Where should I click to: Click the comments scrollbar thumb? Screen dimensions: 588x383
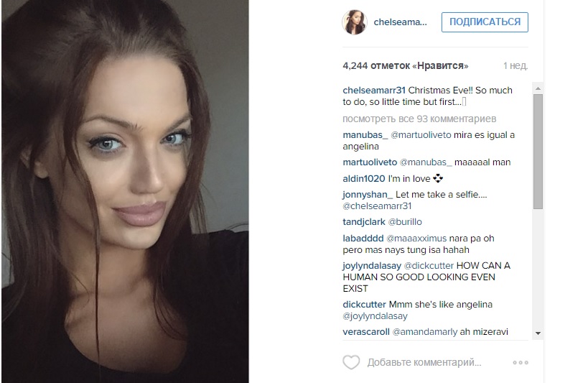[x=538, y=152]
